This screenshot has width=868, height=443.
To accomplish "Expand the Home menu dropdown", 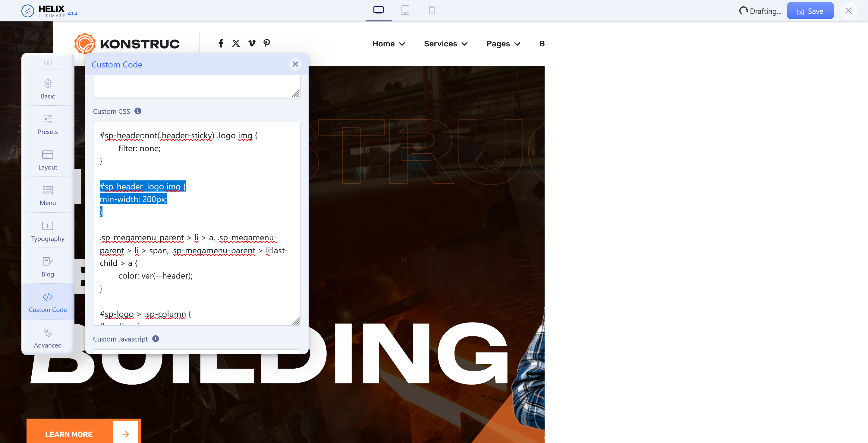I will pyautogui.click(x=388, y=44).
